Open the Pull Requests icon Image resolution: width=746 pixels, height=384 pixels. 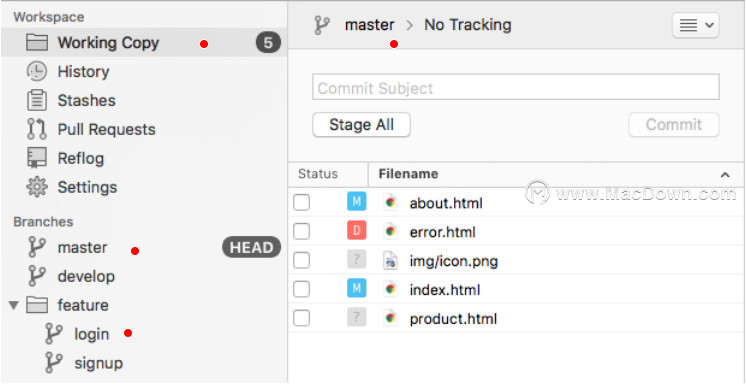(37, 129)
